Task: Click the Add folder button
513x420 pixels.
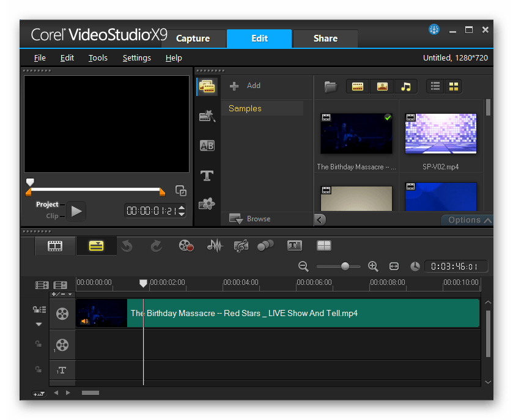Action: [x=246, y=86]
